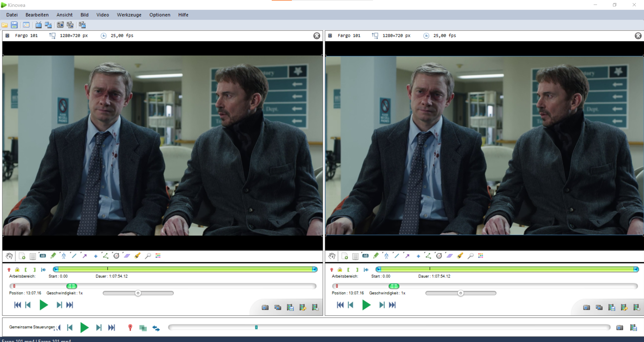Select the pencil drawing tool in left player

click(x=53, y=256)
